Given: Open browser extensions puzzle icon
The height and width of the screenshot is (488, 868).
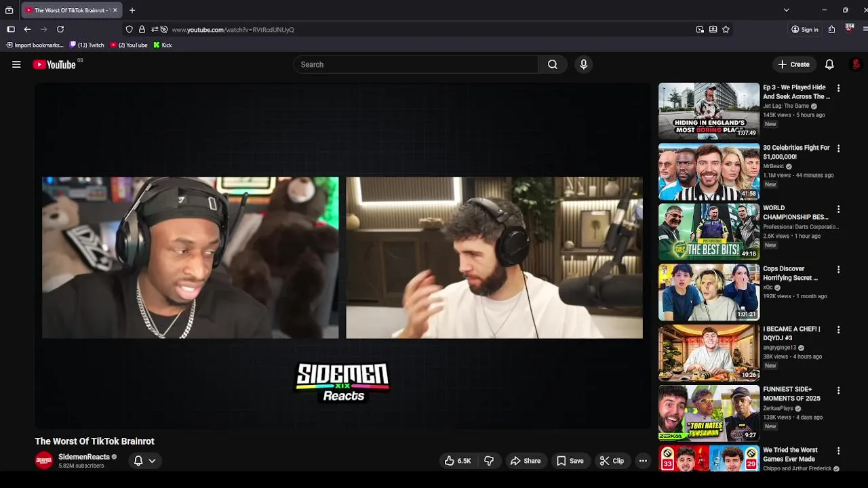Looking at the screenshot, I should pyautogui.click(x=831, y=29).
